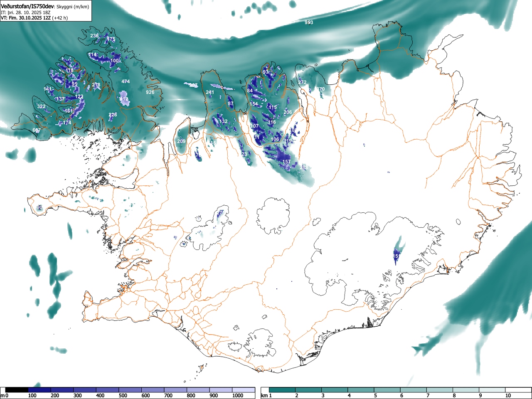Click valid time 'VT: Fim. 30.10.2025 12Z (+42 h)'
Viewport: 532px width, 399px height.
[x=34, y=18]
